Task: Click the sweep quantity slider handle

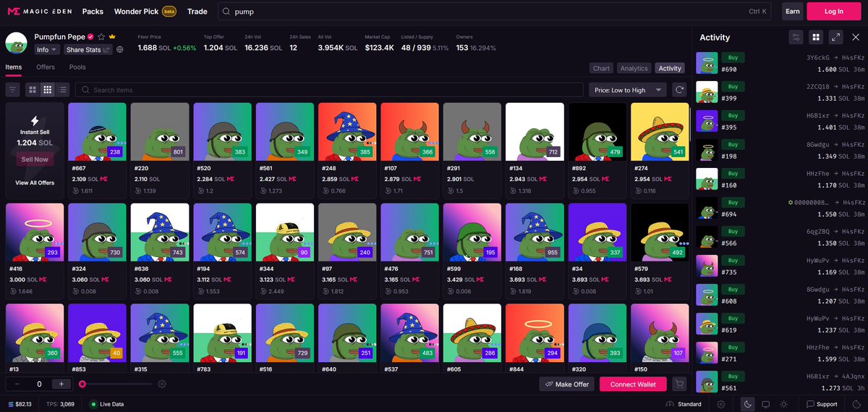Action: coord(82,384)
